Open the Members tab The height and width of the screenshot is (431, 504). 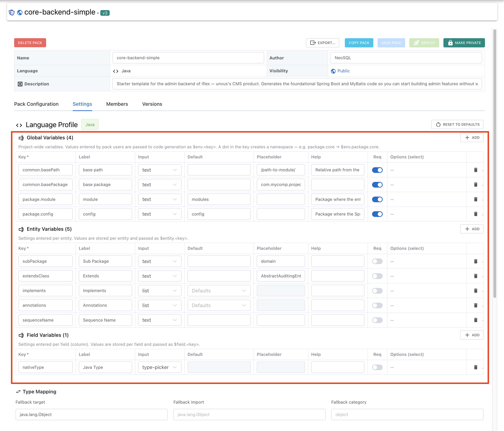[117, 104]
